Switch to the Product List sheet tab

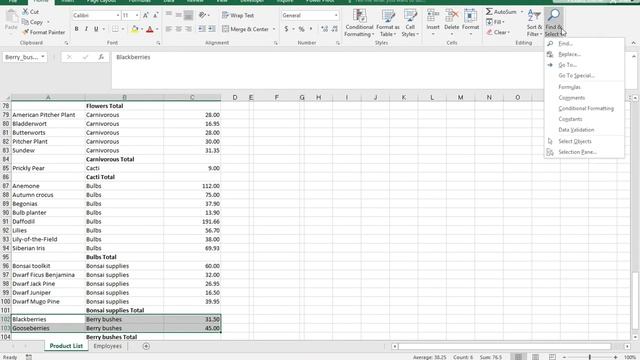[x=66, y=346]
